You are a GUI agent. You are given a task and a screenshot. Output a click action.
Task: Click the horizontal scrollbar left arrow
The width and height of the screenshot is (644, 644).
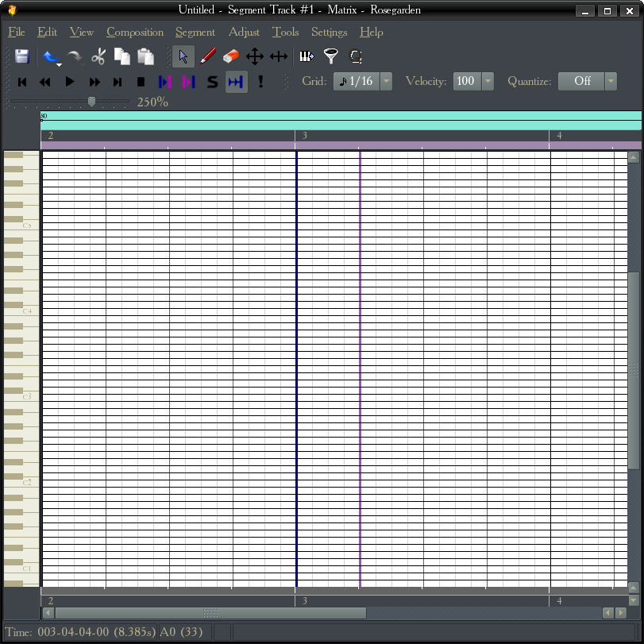48,613
